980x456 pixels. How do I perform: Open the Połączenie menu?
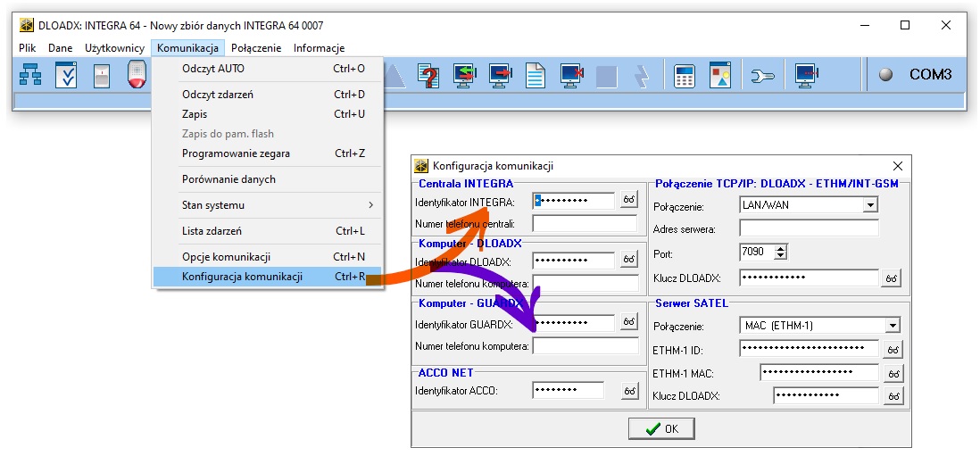click(255, 48)
